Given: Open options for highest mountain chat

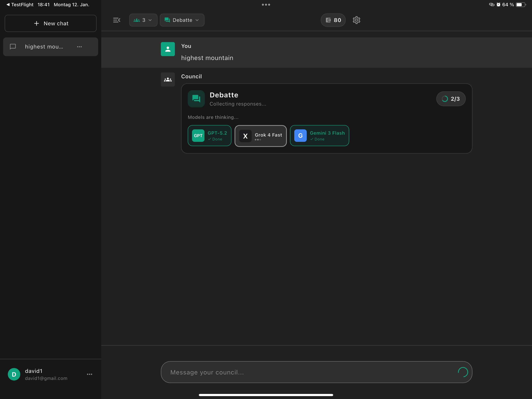Looking at the screenshot, I should (x=80, y=47).
